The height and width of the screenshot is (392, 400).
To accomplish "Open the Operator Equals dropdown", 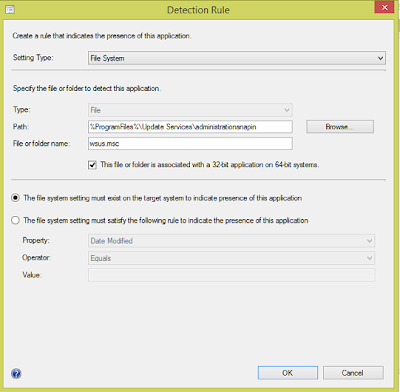I will [x=231, y=258].
